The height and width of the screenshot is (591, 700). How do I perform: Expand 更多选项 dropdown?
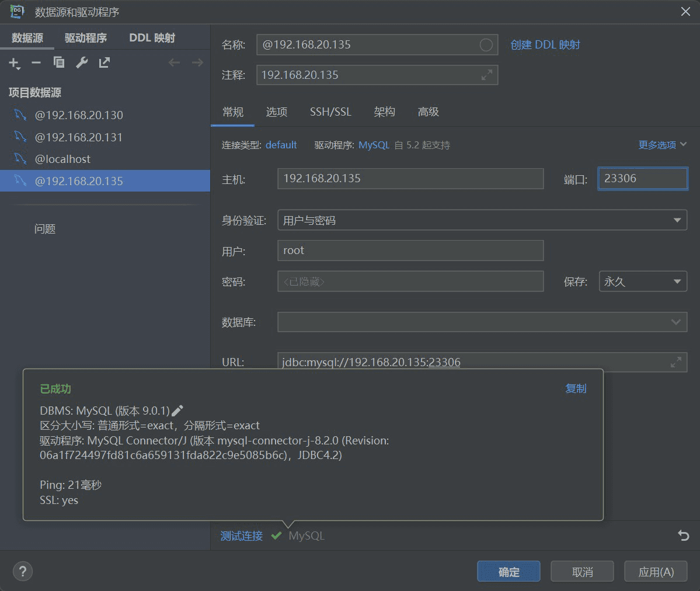(662, 145)
